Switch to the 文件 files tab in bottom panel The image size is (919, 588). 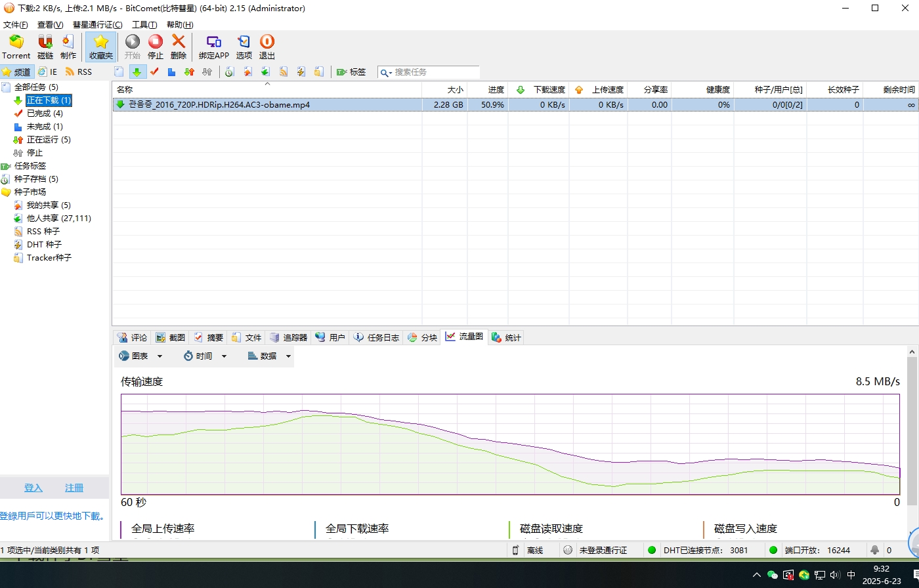pos(247,337)
